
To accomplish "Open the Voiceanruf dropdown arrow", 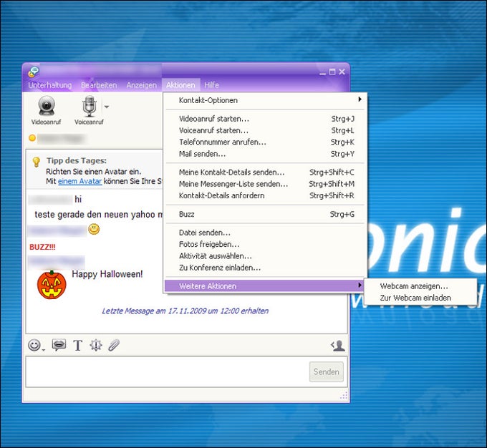I will (x=107, y=107).
